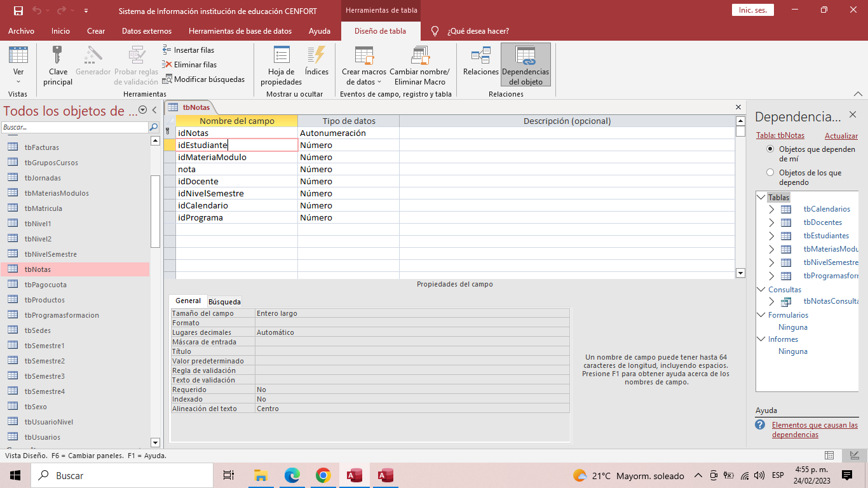Save the database with the disk icon
Viewport: 868px width, 488px height.
pos(18,10)
